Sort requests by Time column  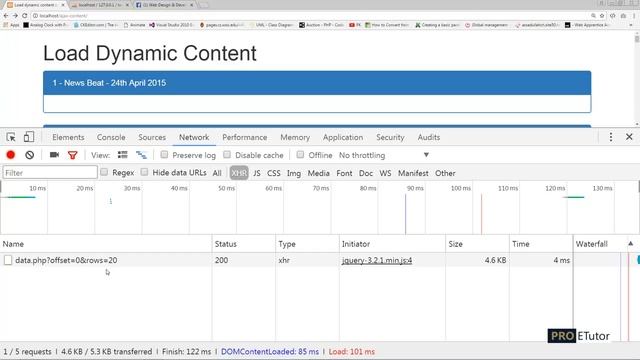tap(541, 244)
